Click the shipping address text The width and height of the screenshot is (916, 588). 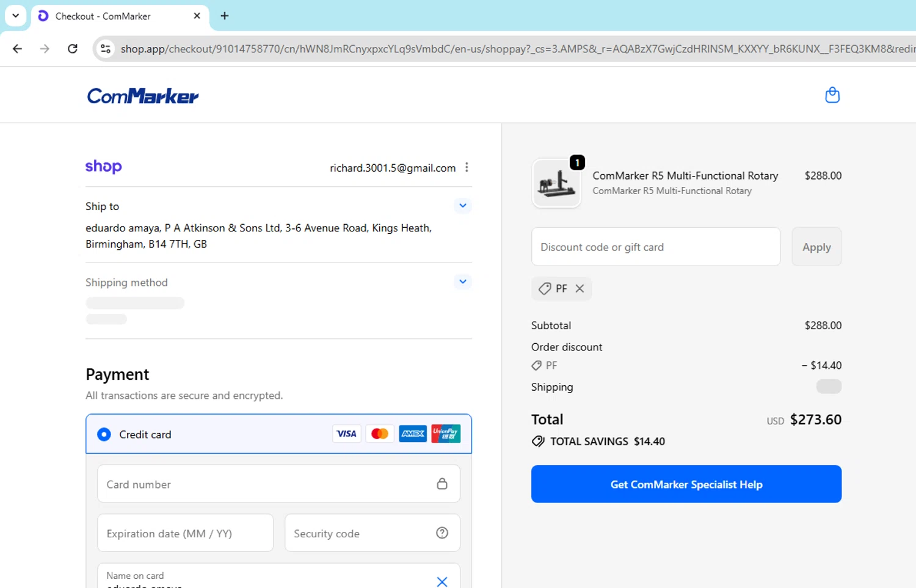[x=258, y=236]
